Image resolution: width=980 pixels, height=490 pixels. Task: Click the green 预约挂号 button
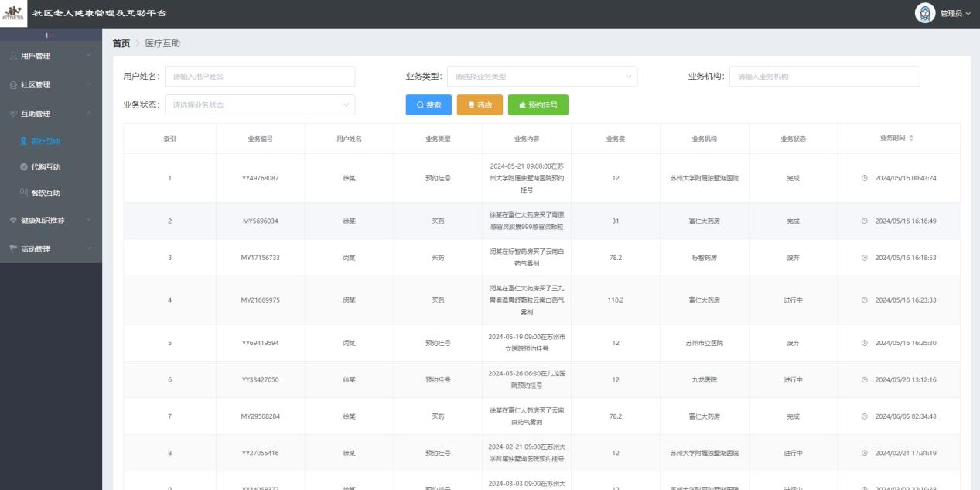[x=538, y=105]
